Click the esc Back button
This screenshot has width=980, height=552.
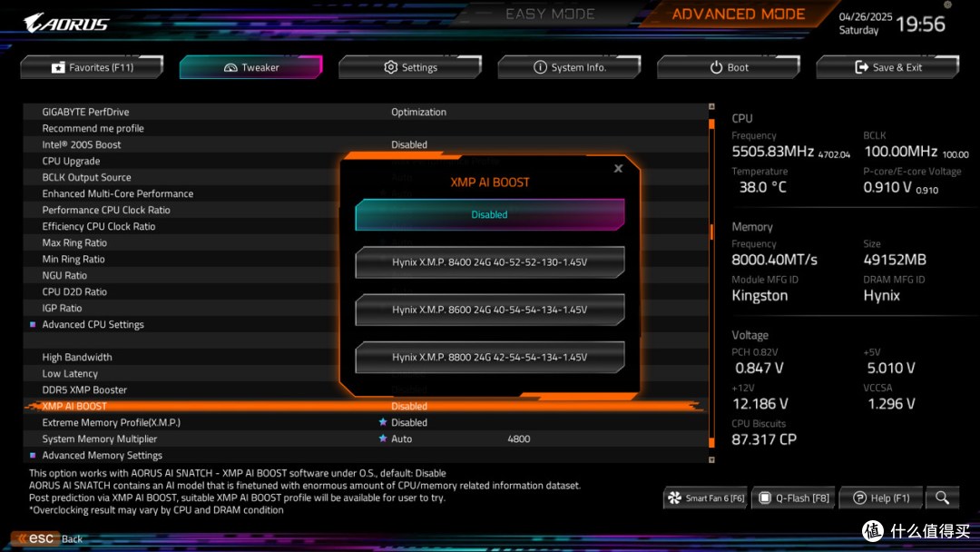pyautogui.click(x=49, y=538)
